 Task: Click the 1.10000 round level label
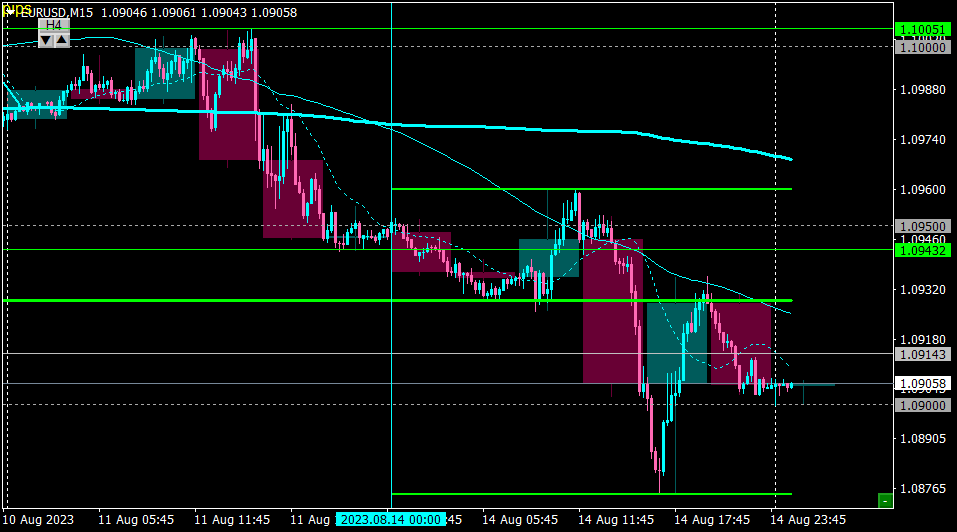[923, 48]
